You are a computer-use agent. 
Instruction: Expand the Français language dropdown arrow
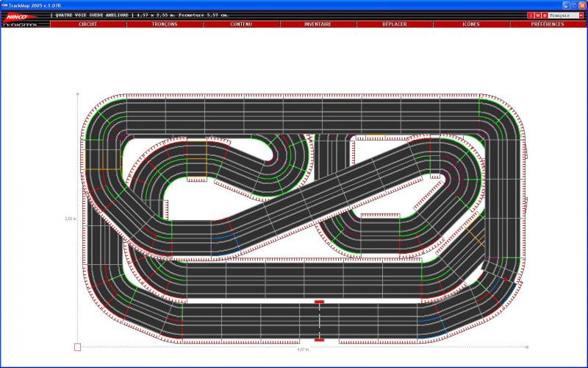pos(582,15)
